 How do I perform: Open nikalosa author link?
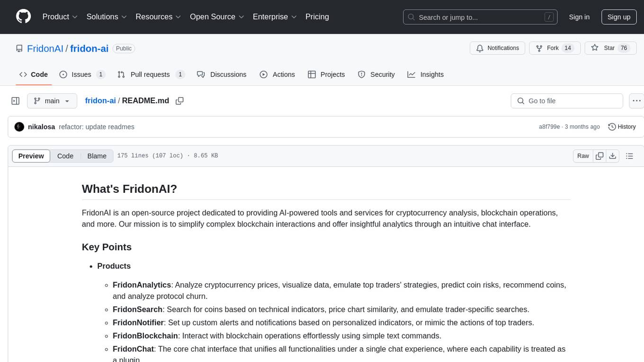[42, 127]
